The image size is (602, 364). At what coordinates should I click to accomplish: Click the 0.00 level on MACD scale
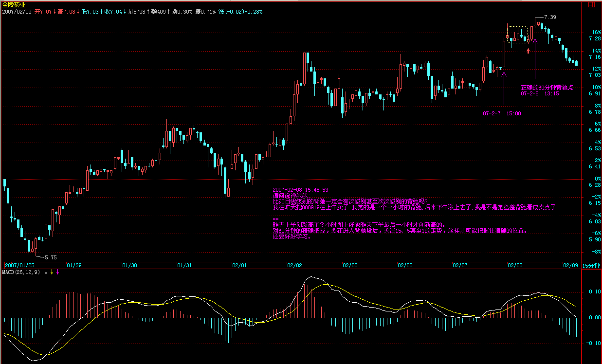point(594,317)
